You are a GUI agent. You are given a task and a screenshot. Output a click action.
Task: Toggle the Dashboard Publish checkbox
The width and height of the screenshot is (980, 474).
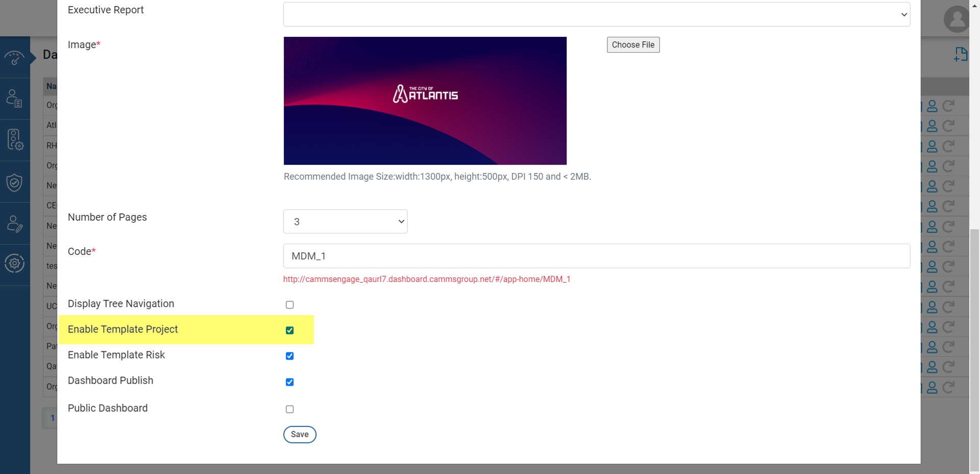pyautogui.click(x=289, y=382)
